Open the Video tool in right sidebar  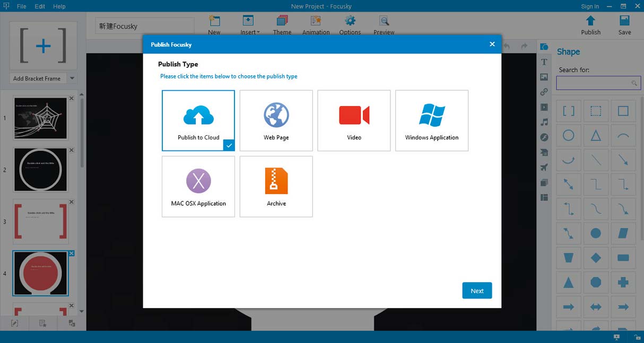point(544,107)
